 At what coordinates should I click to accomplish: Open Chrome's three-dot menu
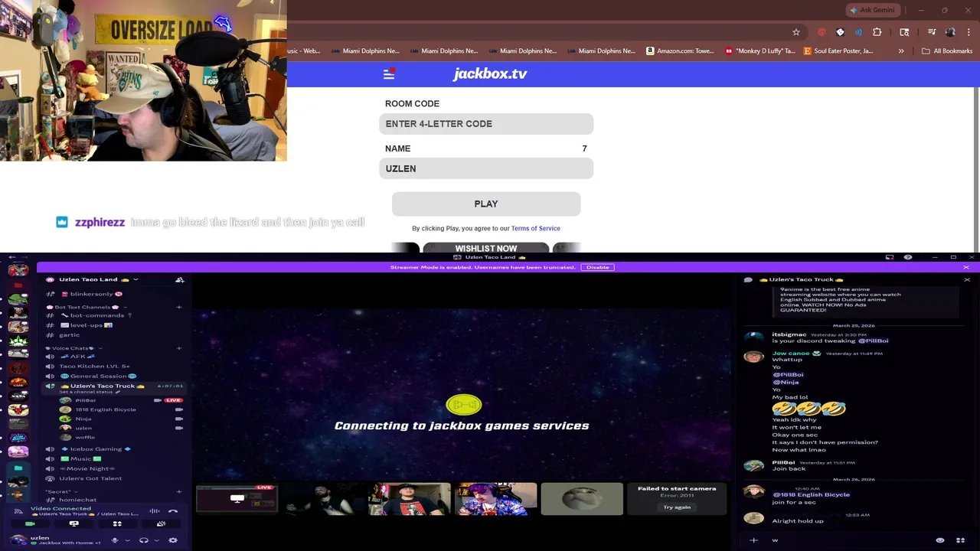click(968, 32)
